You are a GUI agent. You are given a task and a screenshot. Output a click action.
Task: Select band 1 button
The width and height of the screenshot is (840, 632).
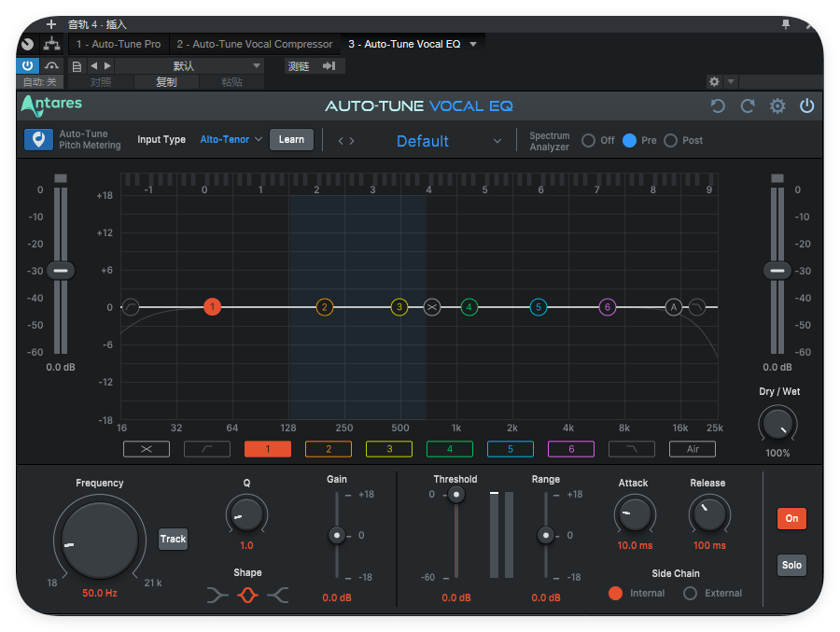(x=268, y=449)
